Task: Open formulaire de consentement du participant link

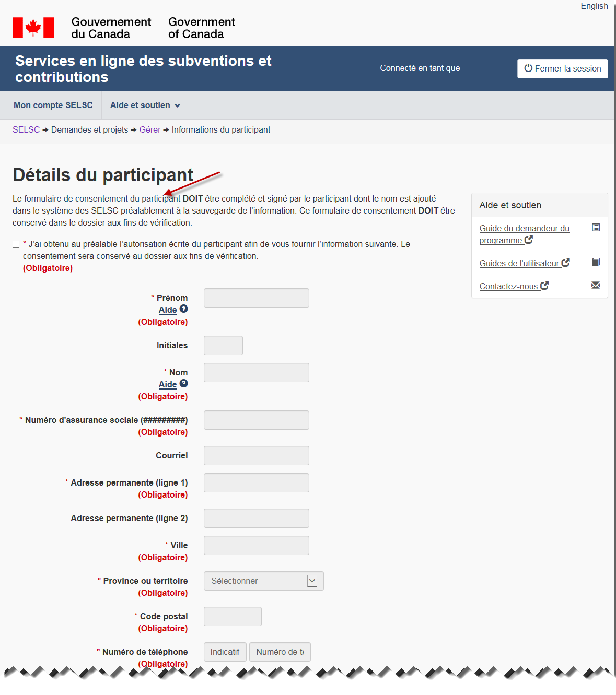Action: pyautogui.click(x=102, y=199)
